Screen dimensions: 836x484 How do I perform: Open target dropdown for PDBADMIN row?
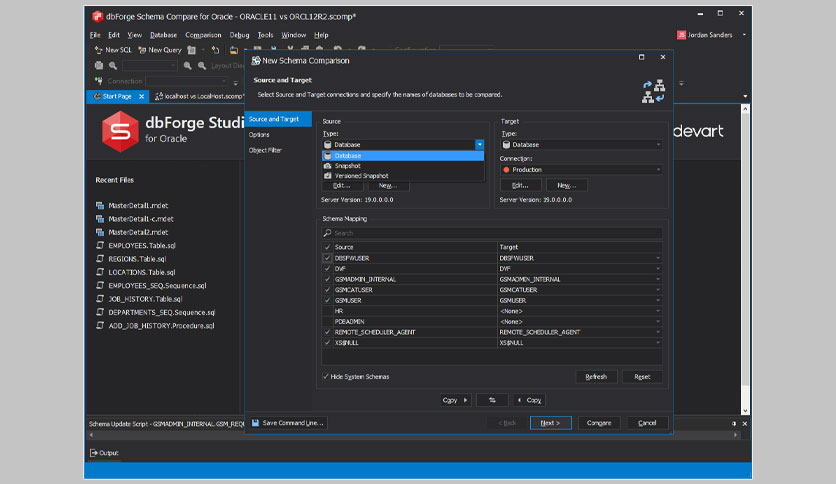[658, 321]
